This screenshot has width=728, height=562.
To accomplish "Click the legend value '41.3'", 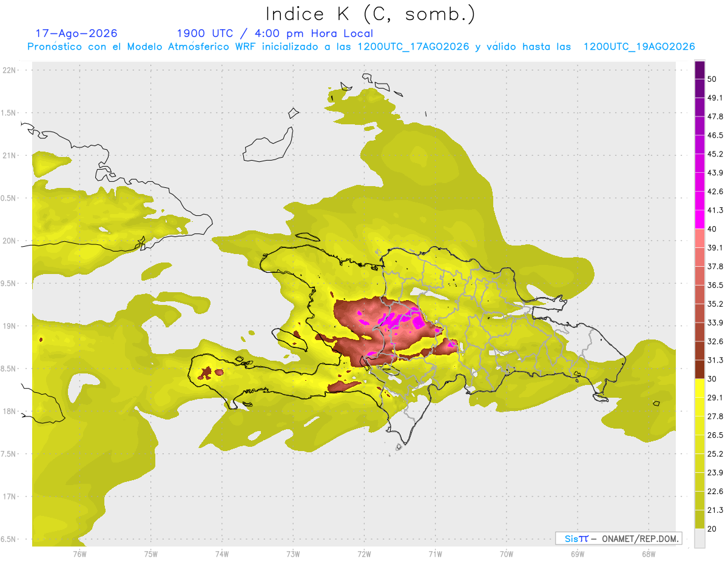I will tap(715, 210).
